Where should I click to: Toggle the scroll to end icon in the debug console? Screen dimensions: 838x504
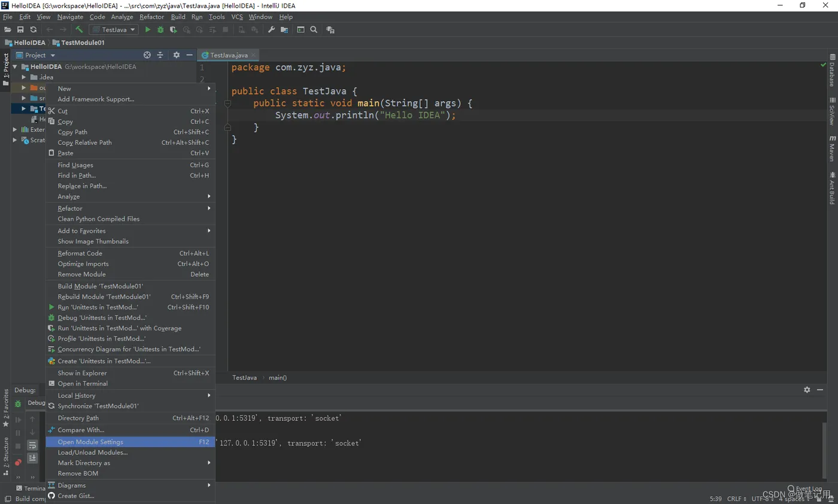pyautogui.click(x=32, y=458)
